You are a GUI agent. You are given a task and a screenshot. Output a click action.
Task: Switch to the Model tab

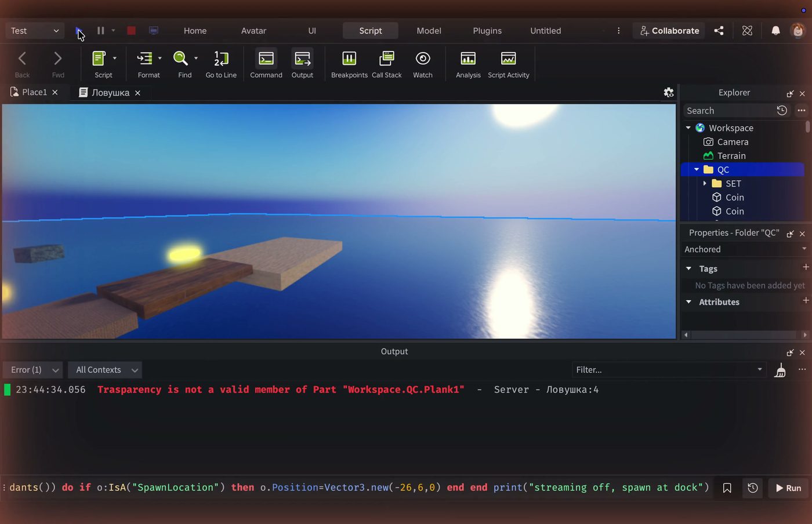pos(429,31)
